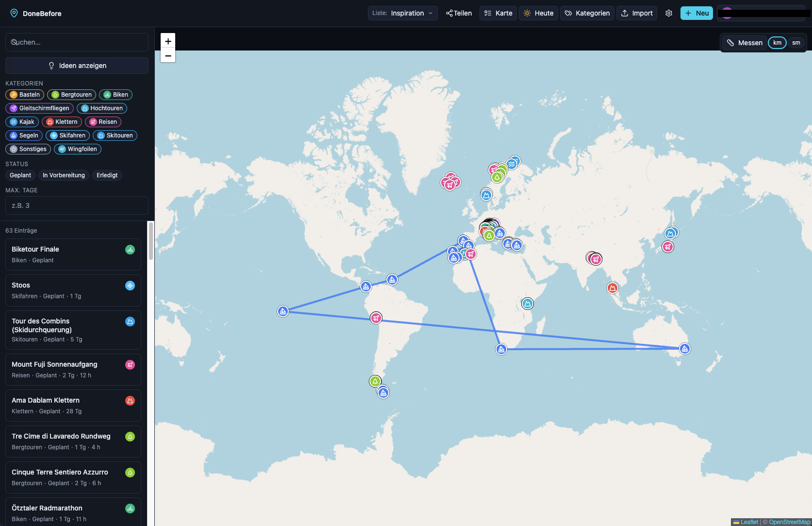Screen dimensions: 812x526
Task: Toggle the Gleitschirmfliegen category filter
Action: click(39, 108)
